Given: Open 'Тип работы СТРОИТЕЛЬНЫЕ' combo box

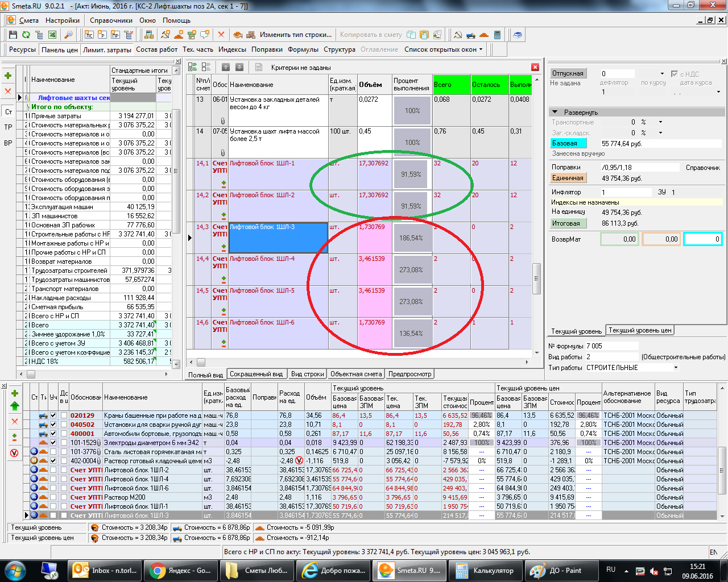Looking at the screenshot, I should (x=632, y=368).
